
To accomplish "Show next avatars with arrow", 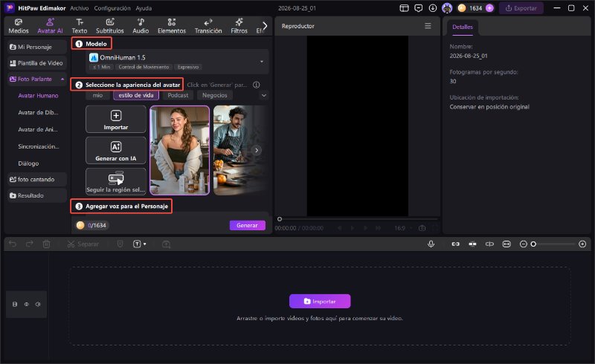I will click(257, 151).
